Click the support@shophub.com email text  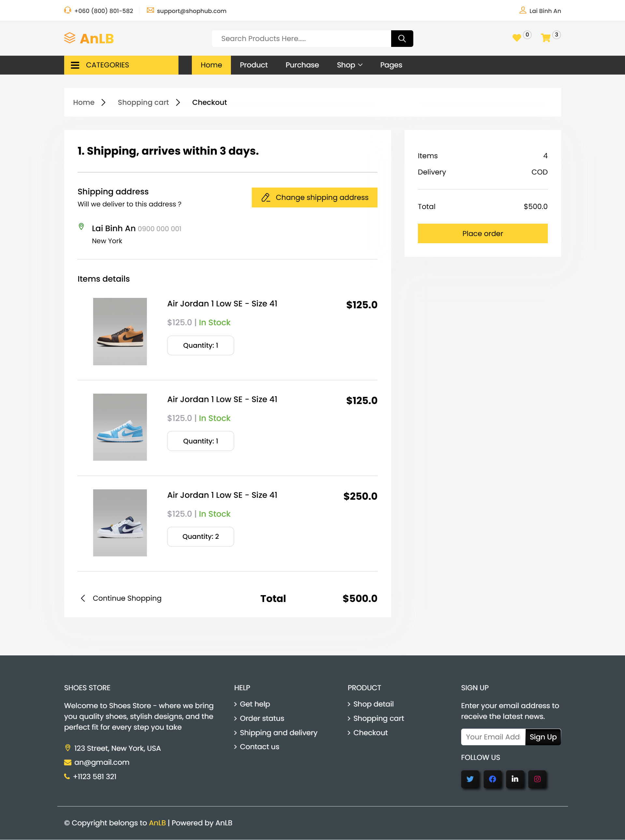192,11
